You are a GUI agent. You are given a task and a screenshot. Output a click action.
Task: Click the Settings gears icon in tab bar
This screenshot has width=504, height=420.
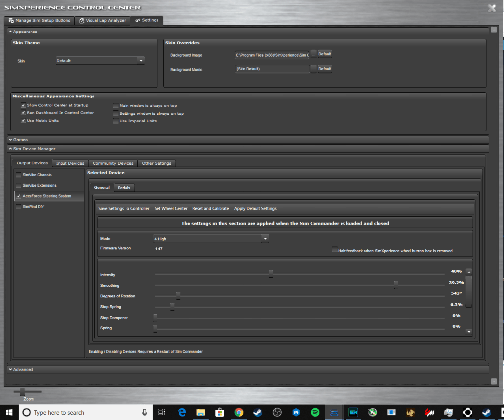coord(138,20)
